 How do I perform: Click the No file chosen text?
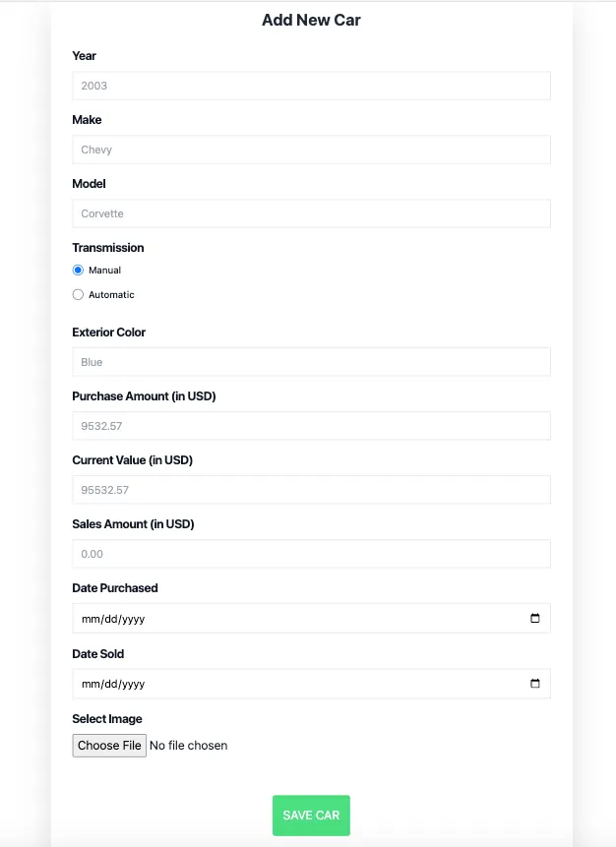point(188,746)
